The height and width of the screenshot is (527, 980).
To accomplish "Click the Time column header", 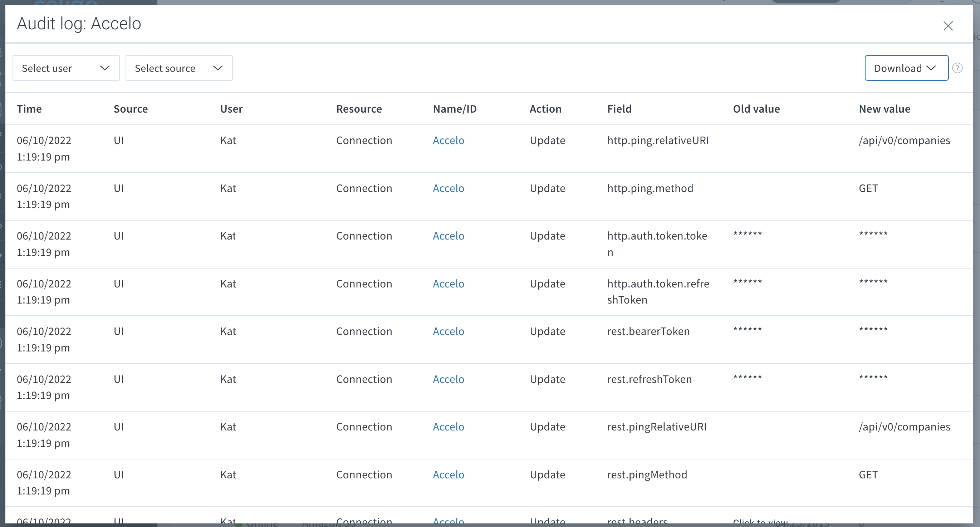I will pos(29,109).
